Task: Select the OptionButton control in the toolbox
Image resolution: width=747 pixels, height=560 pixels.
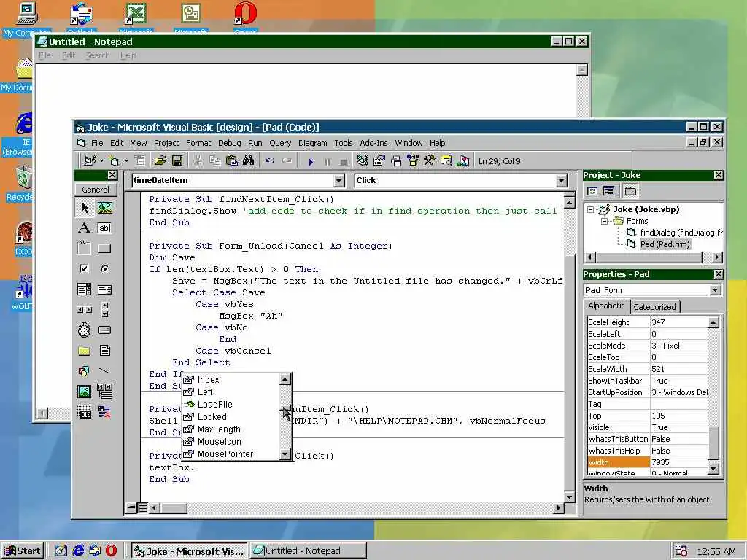Action: coord(105,268)
